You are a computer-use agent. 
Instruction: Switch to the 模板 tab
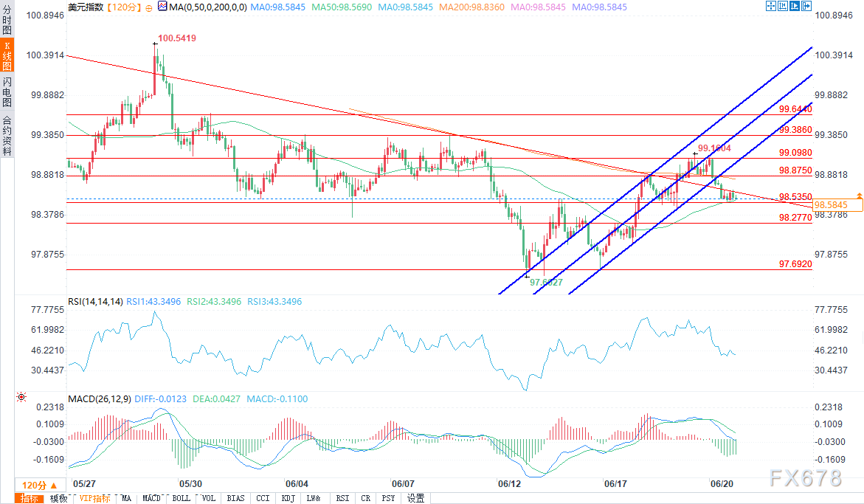[58, 498]
